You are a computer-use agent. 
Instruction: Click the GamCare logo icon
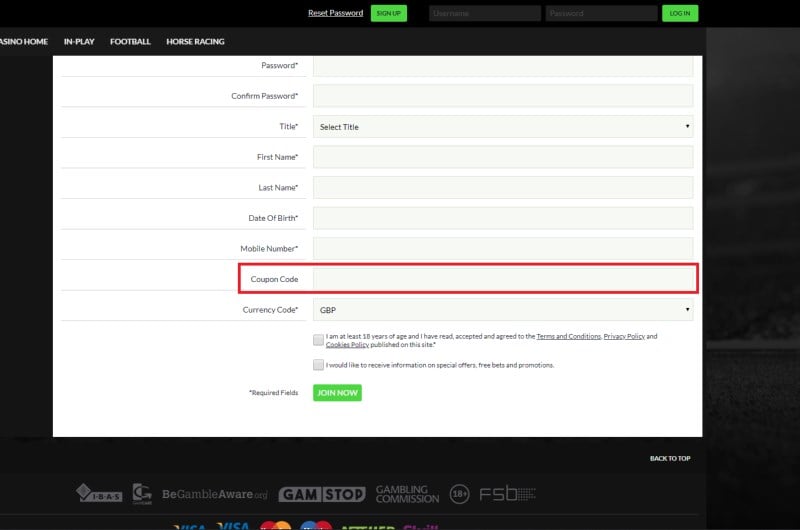point(142,494)
